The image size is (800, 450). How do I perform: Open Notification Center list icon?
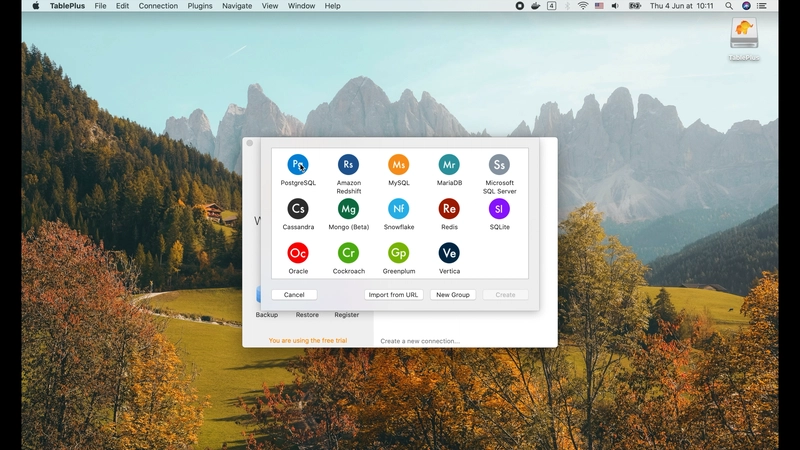762,6
